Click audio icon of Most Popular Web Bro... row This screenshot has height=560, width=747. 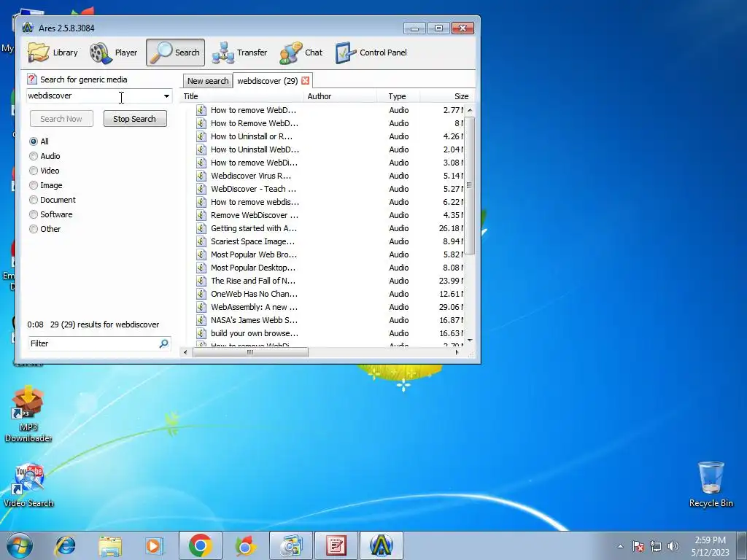pyautogui.click(x=201, y=254)
